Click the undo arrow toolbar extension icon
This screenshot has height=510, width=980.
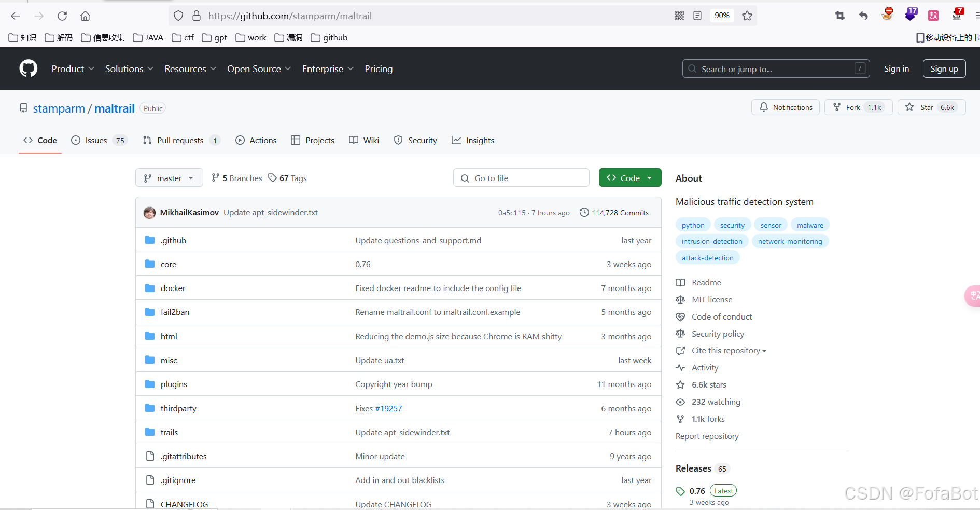point(863,16)
